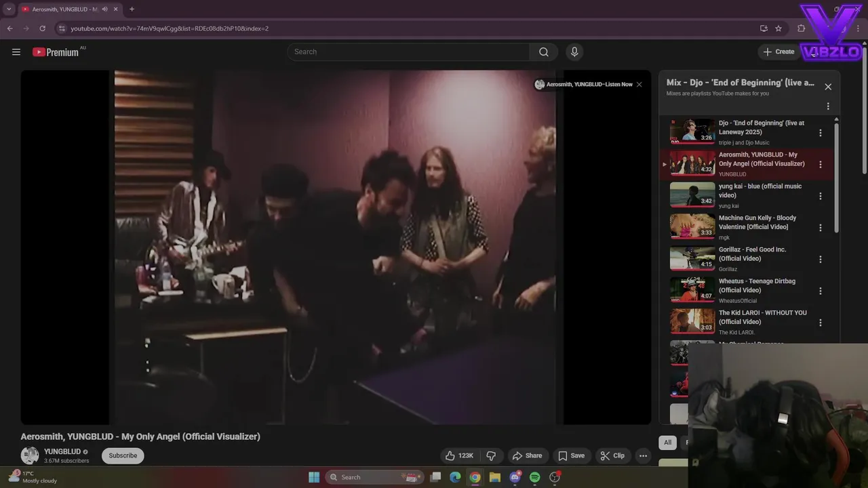Open Discord from the taskbar
The width and height of the screenshot is (868, 488).
515,477
